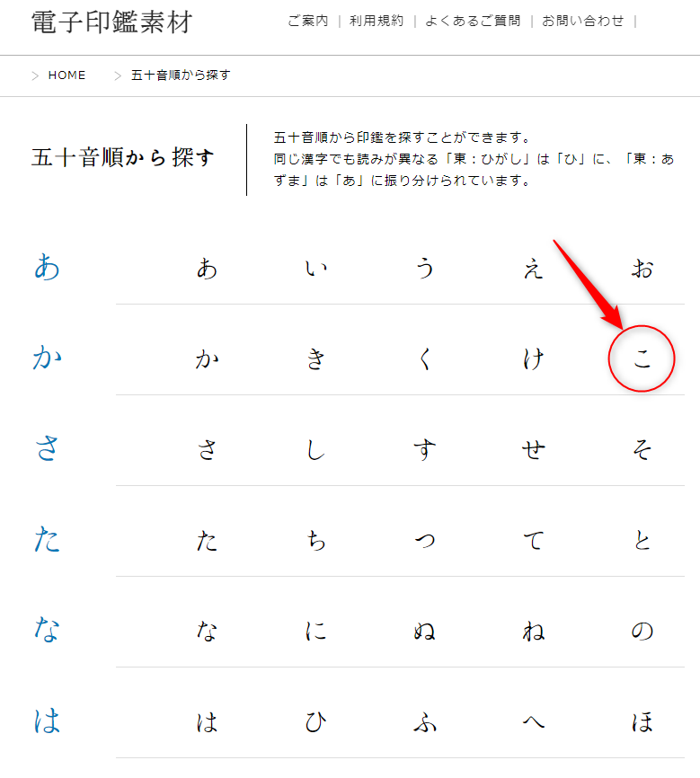
Task: Choose the black は kana link
Action: [207, 722]
